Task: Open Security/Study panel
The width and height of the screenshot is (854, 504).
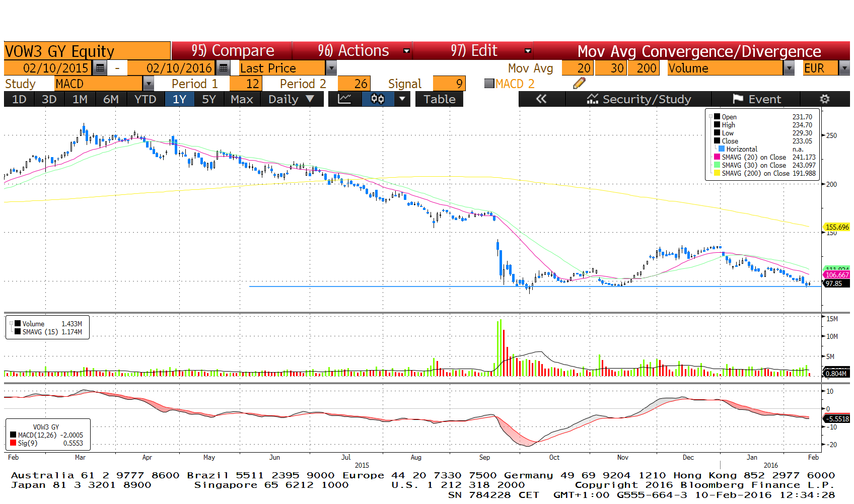Action: tap(638, 99)
